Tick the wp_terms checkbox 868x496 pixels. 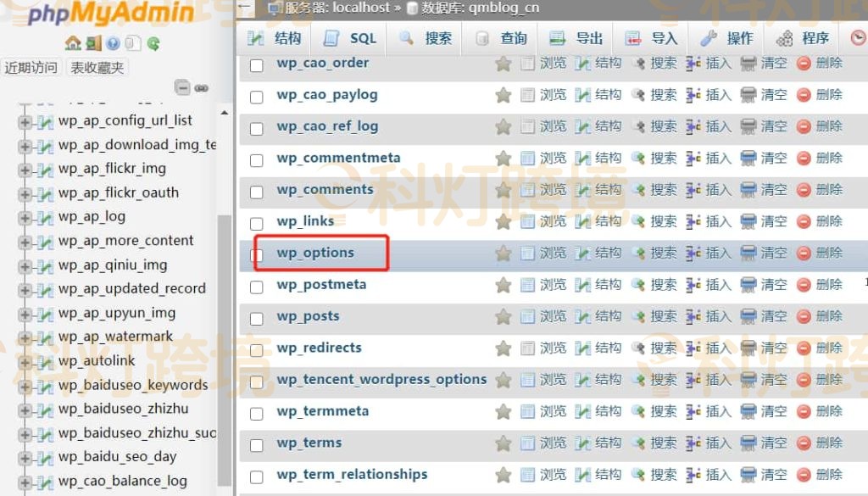tap(256, 445)
